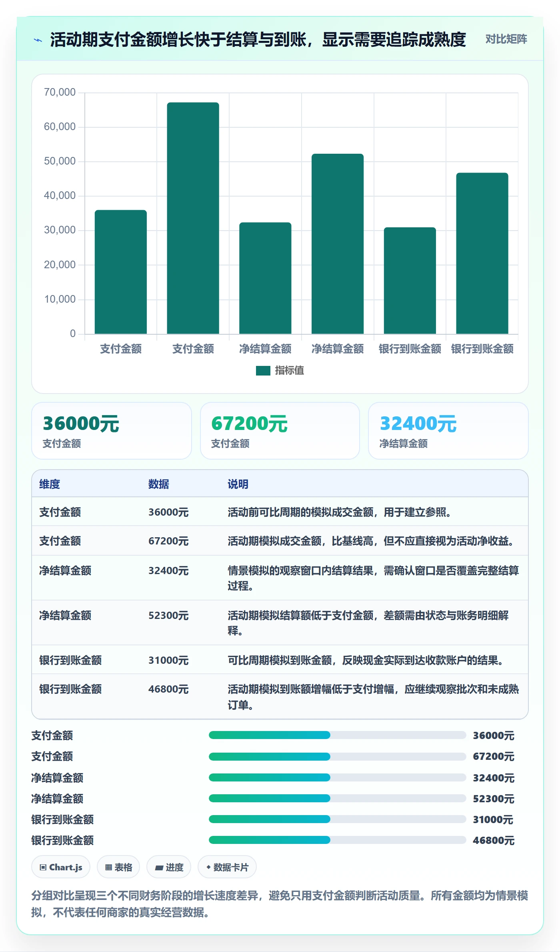560x952 pixels.
Task: Click the teal legend swatch next to 指标值
Action: click(263, 371)
